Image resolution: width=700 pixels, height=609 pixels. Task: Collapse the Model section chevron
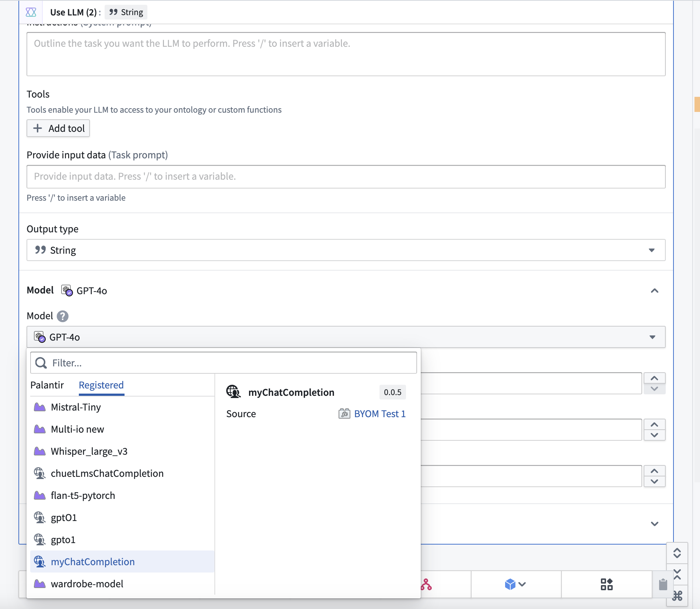tap(655, 291)
